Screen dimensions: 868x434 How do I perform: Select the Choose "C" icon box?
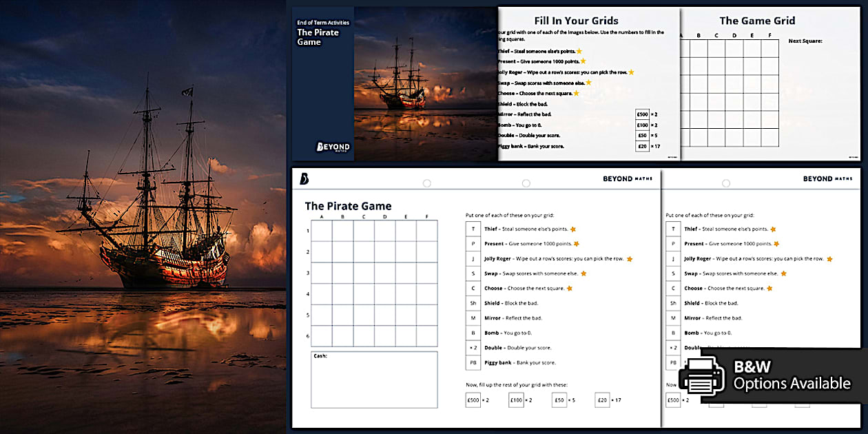coord(473,288)
